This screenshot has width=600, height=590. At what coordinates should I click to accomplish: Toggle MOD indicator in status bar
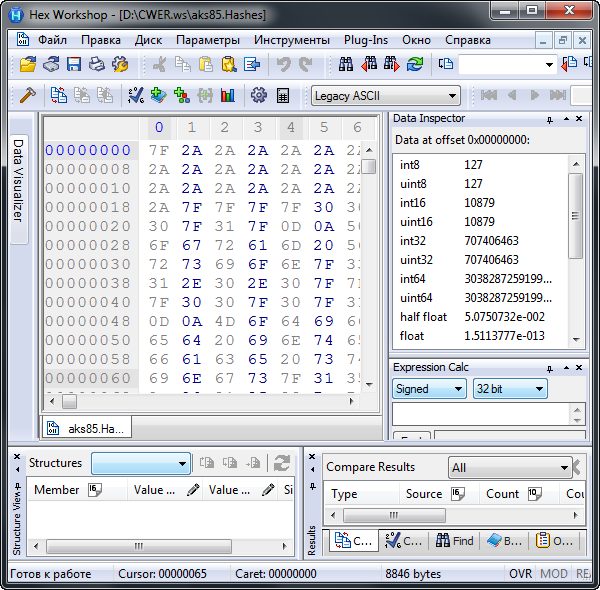point(553,574)
